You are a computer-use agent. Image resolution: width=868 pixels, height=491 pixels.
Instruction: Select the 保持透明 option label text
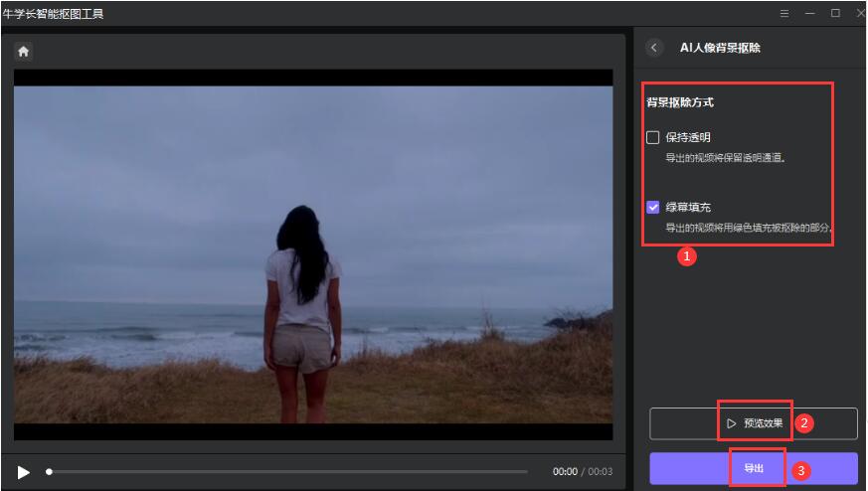(688, 137)
